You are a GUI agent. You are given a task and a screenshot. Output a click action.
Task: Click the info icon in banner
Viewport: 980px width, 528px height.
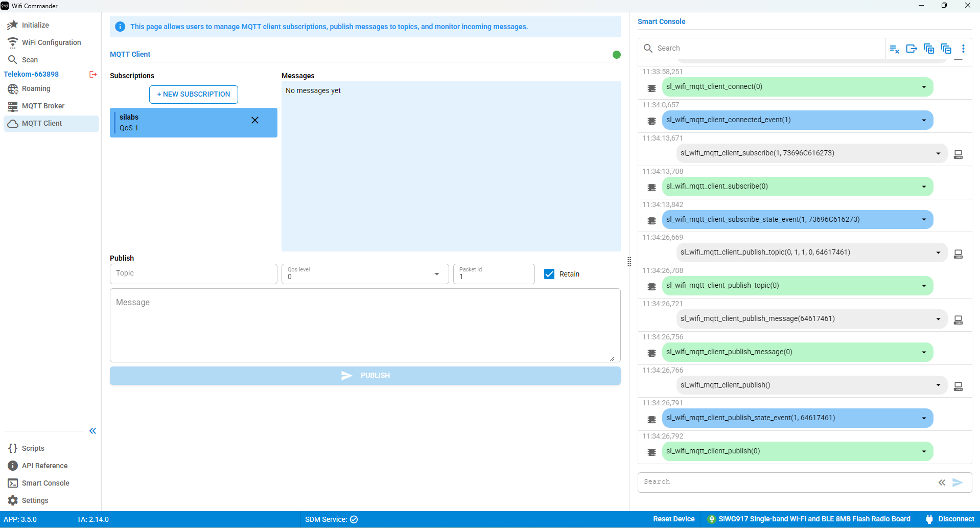pyautogui.click(x=120, y=27)
